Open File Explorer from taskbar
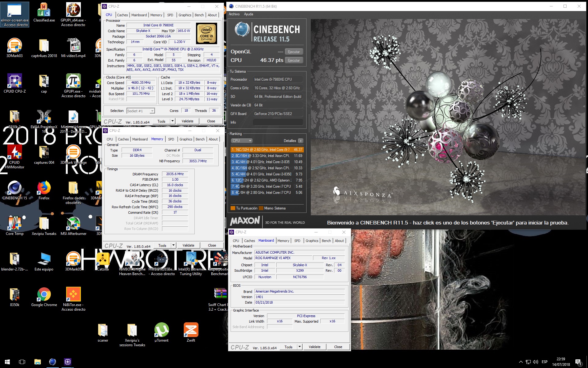This screenshot has height=368, width=588. (x=37, y=362)
